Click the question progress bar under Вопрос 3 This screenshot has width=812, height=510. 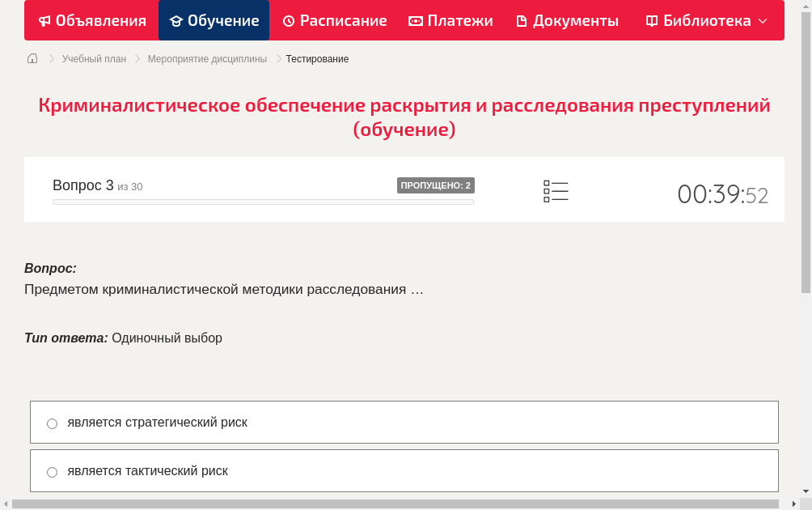(x=263, y=202)
